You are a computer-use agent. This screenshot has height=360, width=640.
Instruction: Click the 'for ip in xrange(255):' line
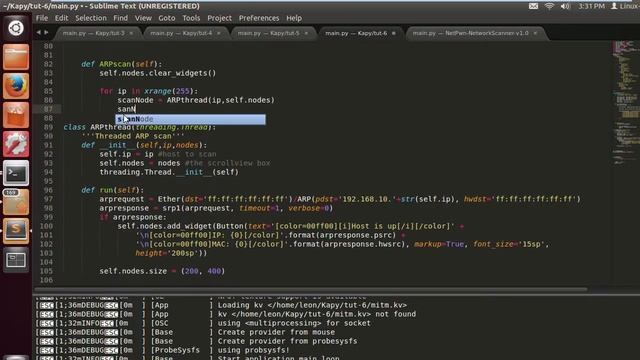(149, 91)
